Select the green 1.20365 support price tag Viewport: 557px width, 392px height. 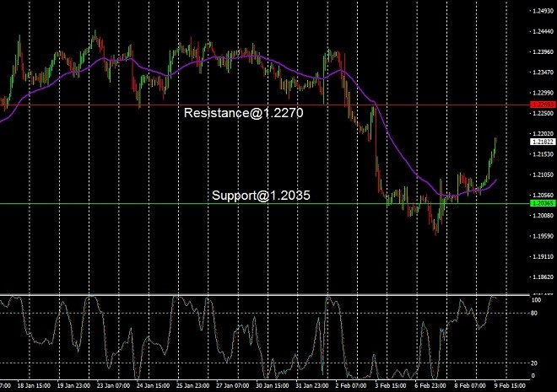coord(543,203)
